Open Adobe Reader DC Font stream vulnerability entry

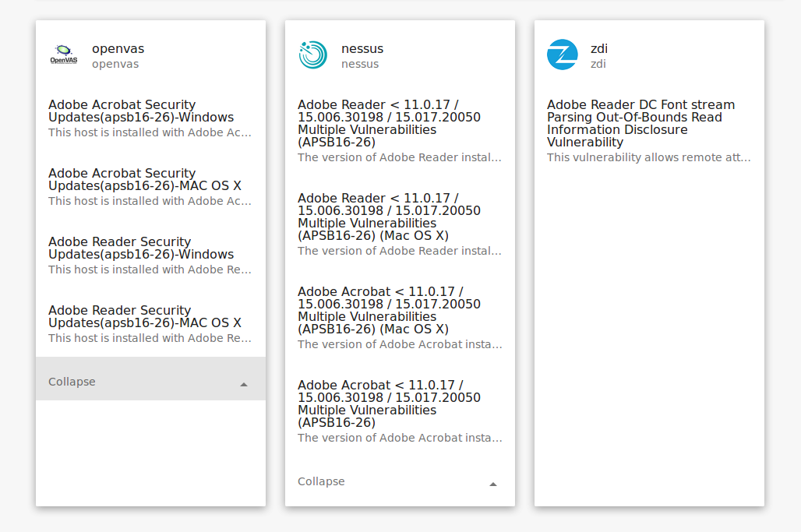pyautogui.click(x=649, y=130)
